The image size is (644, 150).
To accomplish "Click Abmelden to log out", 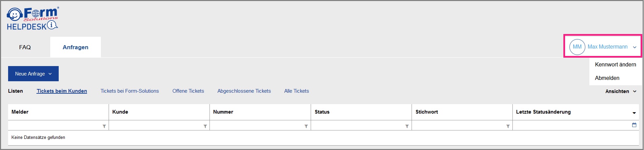I will (x=607, y=78).
